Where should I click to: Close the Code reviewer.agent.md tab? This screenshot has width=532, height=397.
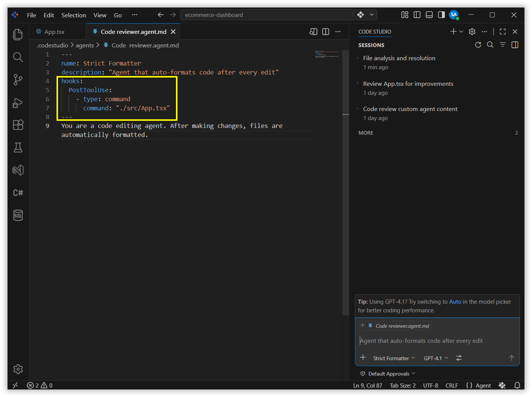(173, 32)
